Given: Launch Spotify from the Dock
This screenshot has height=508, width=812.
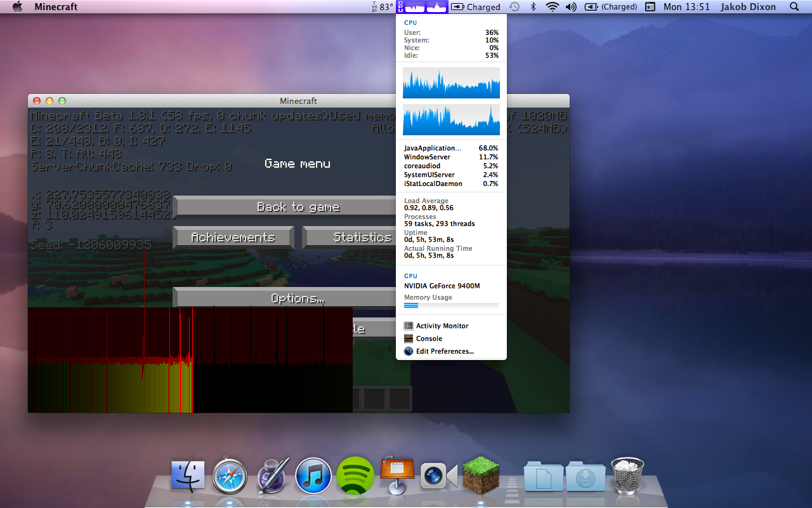Looking at the screenshot, I should (355, 476).
